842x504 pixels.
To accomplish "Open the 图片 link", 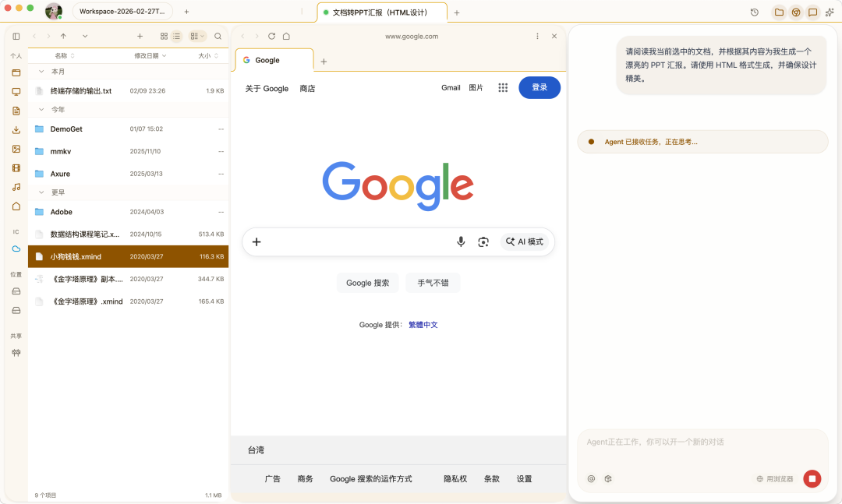I will pyautogui.click(x=476, y=87).
